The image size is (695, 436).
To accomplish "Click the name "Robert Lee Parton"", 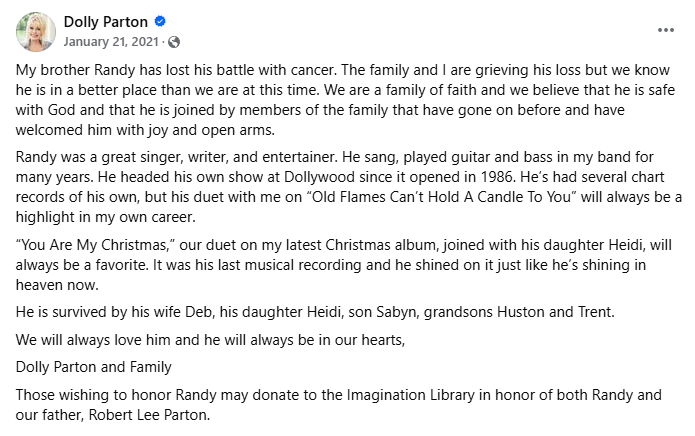I will pos(149,415).
